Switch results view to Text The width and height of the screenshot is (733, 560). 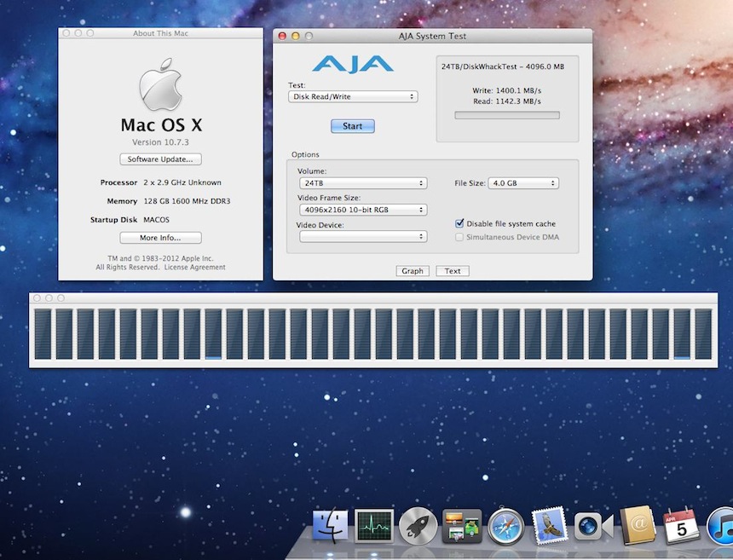tap(452, 270)
